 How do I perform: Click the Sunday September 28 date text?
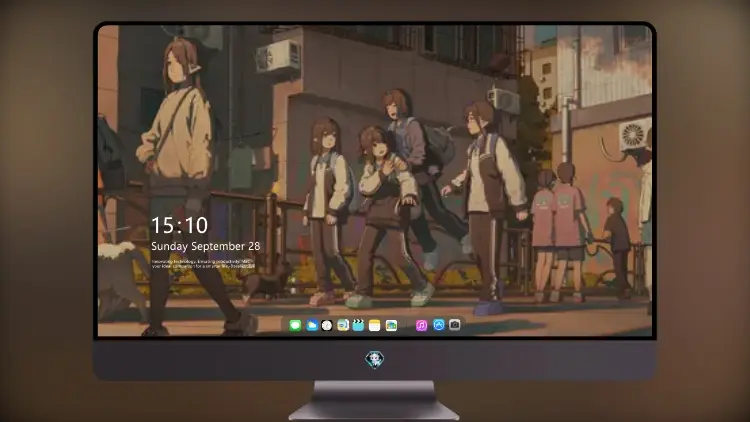206,246
